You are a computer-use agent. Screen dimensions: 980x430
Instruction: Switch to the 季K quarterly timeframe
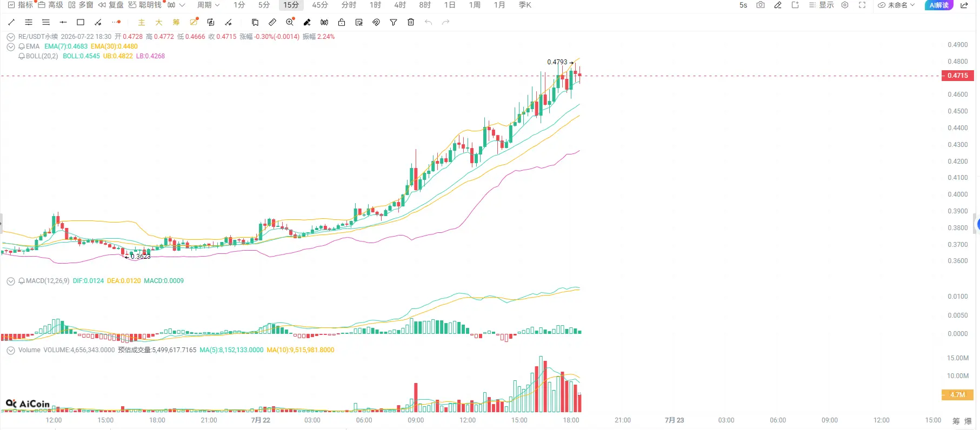[525, 5]
